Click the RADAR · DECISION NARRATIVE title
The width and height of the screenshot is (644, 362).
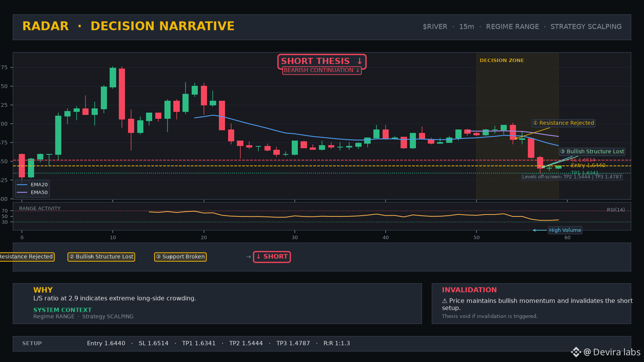coord(128,26)
